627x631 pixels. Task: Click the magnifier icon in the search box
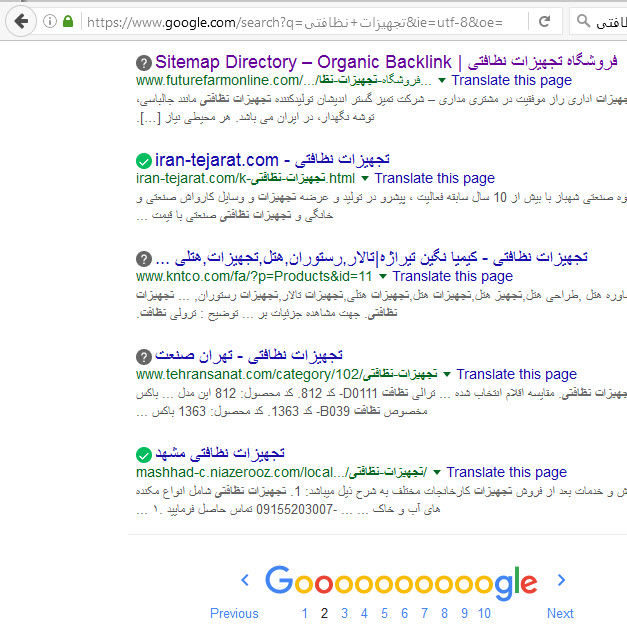point(582,21)
